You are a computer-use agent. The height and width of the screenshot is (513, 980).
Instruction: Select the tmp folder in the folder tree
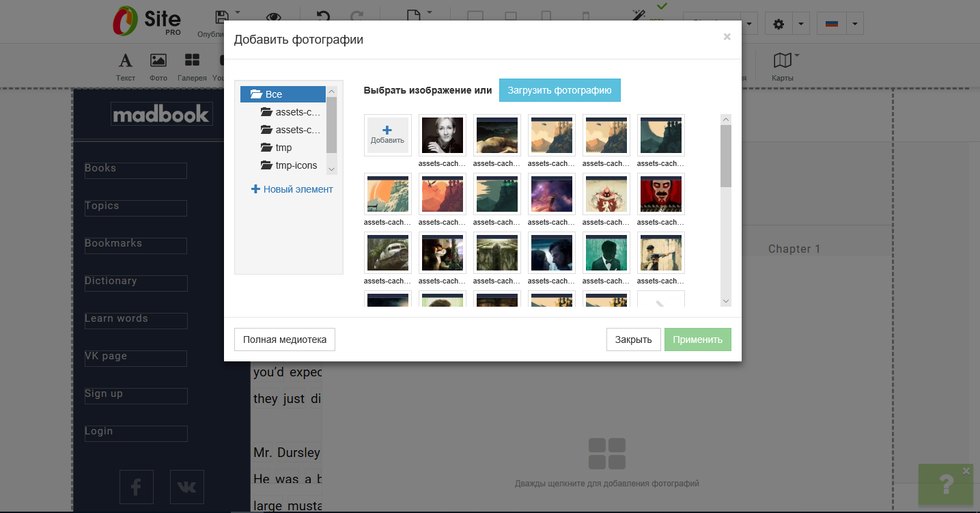pyautogui.click(x=283, y=147)
